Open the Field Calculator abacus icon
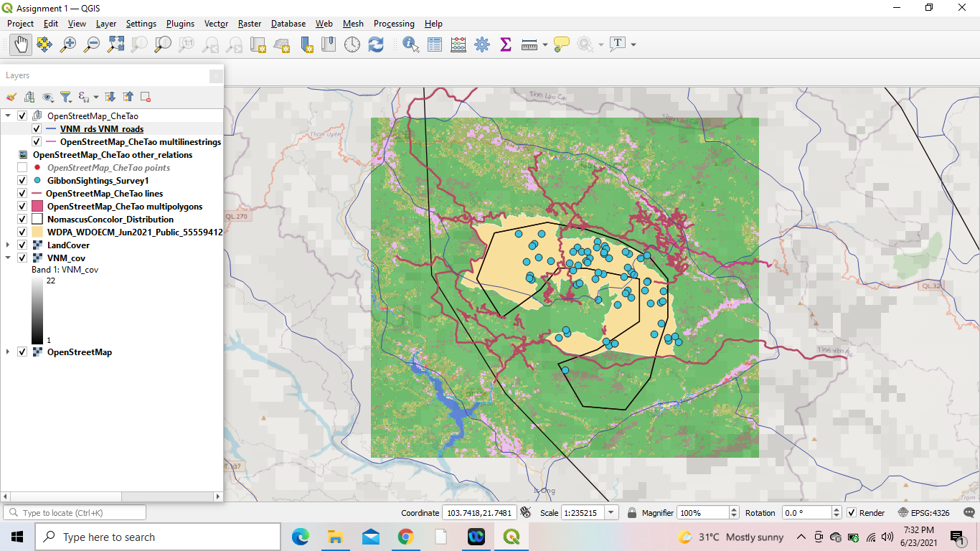 458,44
